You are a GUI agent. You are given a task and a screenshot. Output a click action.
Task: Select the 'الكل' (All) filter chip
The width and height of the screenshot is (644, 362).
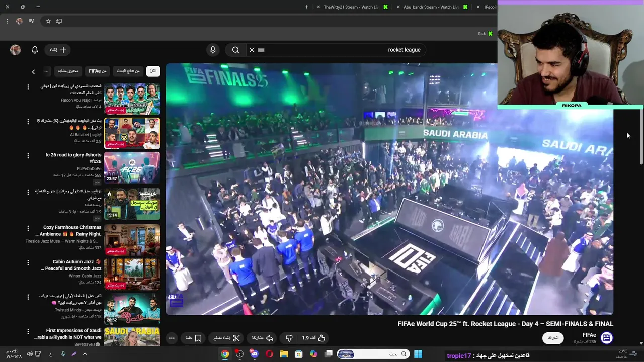click(153, 71)
